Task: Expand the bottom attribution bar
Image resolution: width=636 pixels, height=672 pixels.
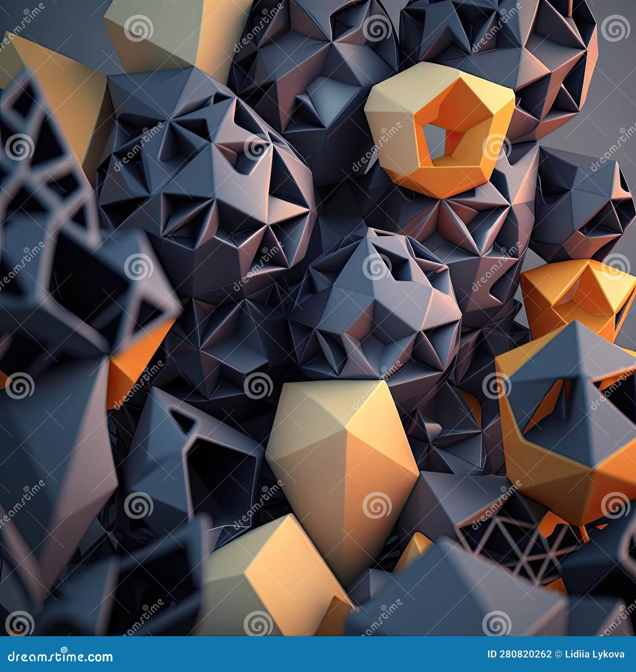Action: pos(318,657)
